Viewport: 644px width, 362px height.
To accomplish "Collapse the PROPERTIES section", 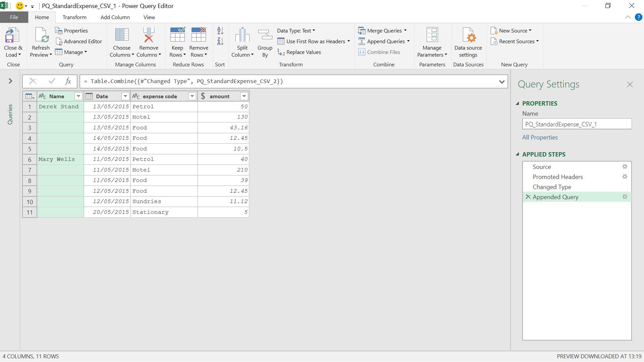I will coord(518,104).
